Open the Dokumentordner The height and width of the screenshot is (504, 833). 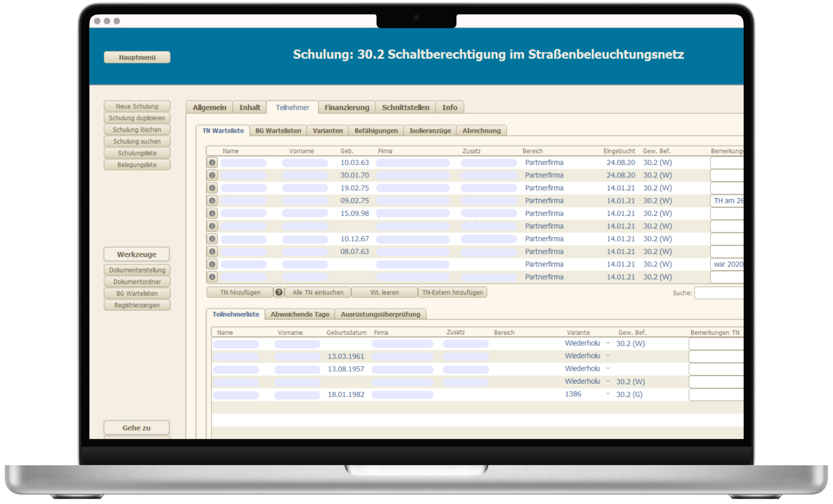pos(137,282)
